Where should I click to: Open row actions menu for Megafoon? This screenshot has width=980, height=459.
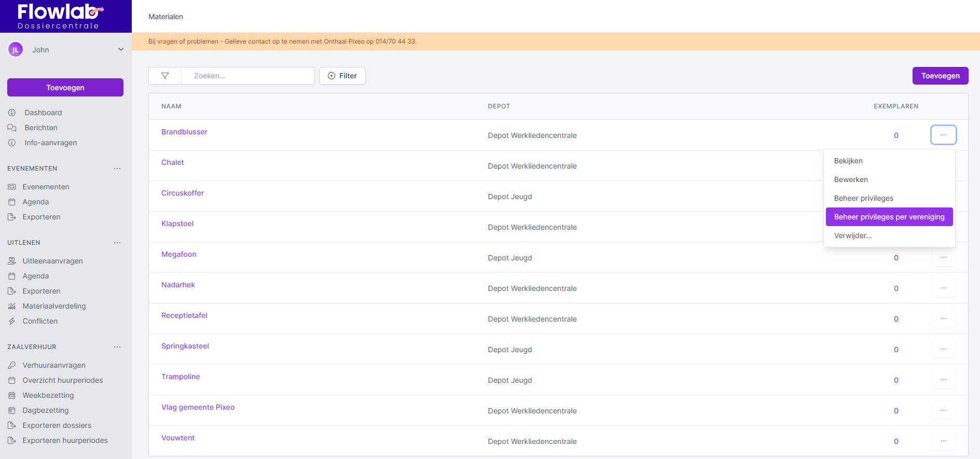pos(943,258)
